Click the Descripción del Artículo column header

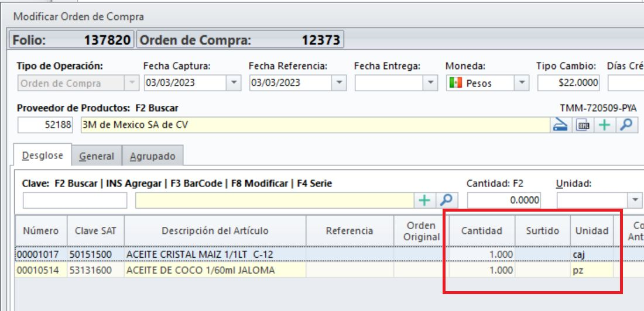click(215, 230)
